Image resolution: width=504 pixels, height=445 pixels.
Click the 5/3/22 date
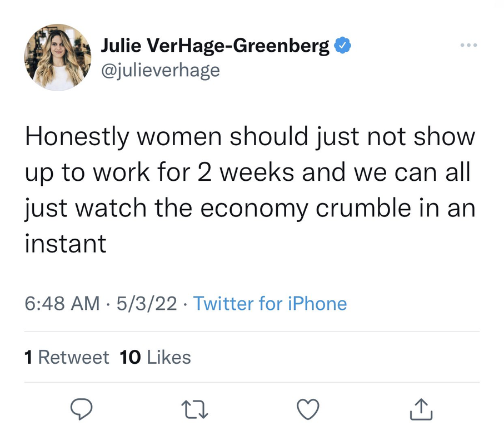pos(147,304)
